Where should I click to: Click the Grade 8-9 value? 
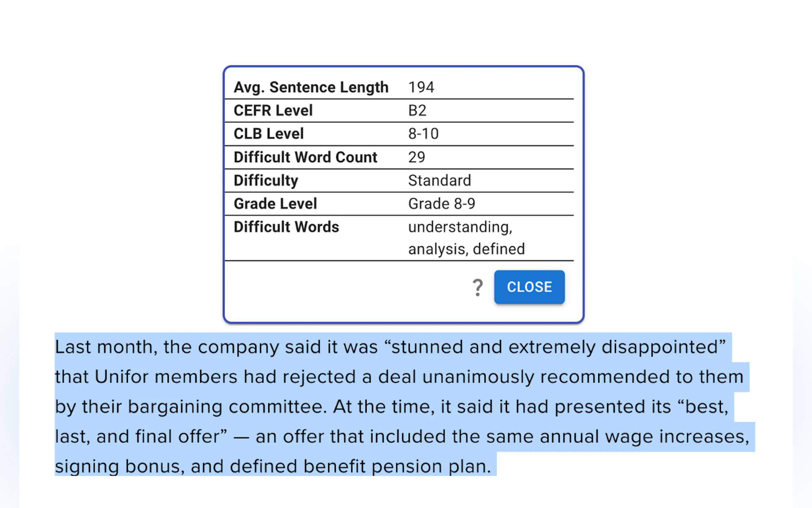[x=441, y=203]
